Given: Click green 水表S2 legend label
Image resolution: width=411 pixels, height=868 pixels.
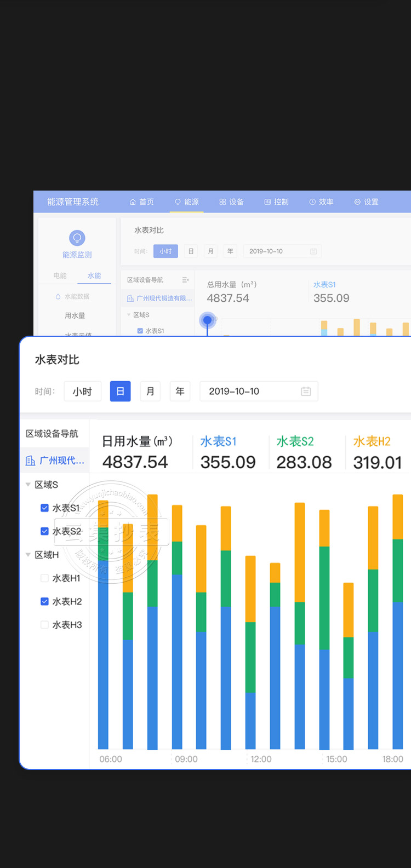Looking at the screenshot, I should [x=295, y=441].
